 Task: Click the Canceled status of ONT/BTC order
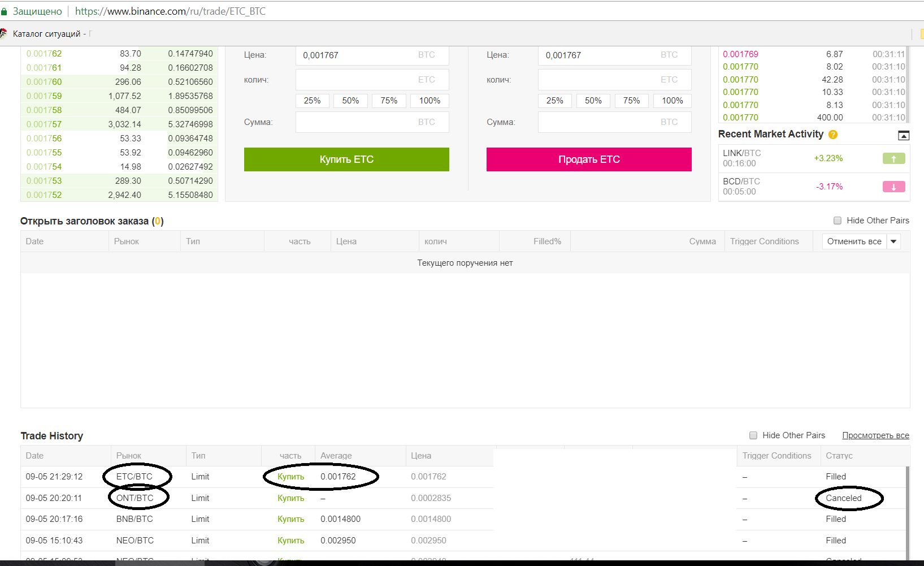pyautogui.click(x=844, y=498)
